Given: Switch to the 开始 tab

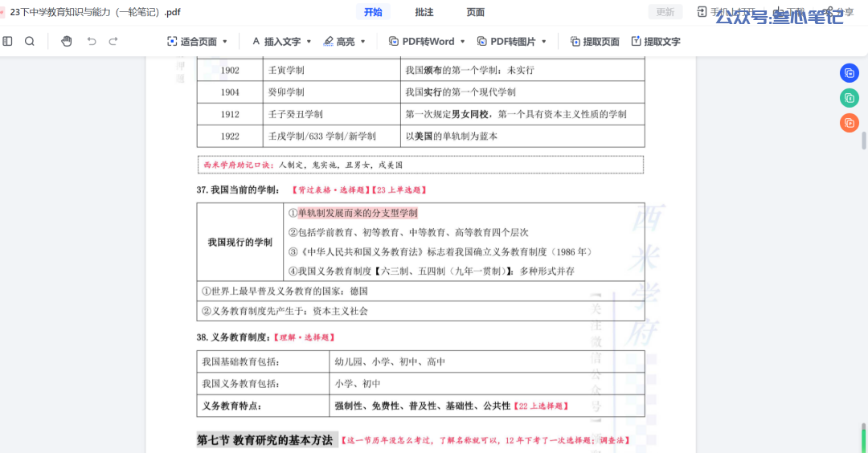Looking at the screenshot, I should (x=373, y=12).
